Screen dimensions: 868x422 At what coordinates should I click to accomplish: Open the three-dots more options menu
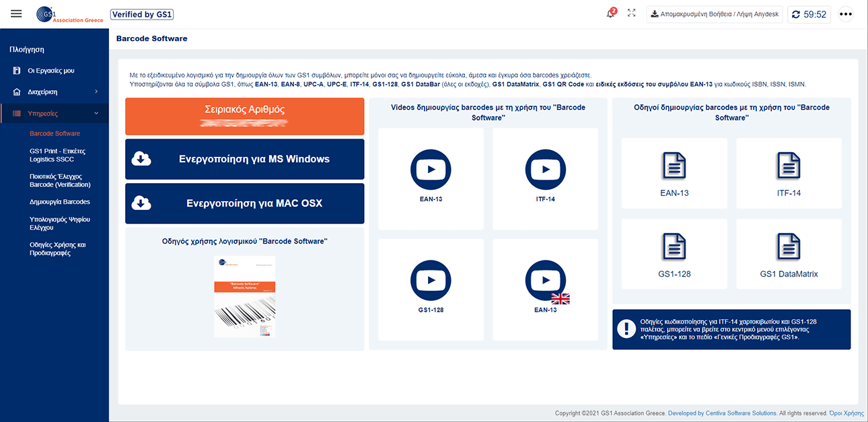[846, 14]
